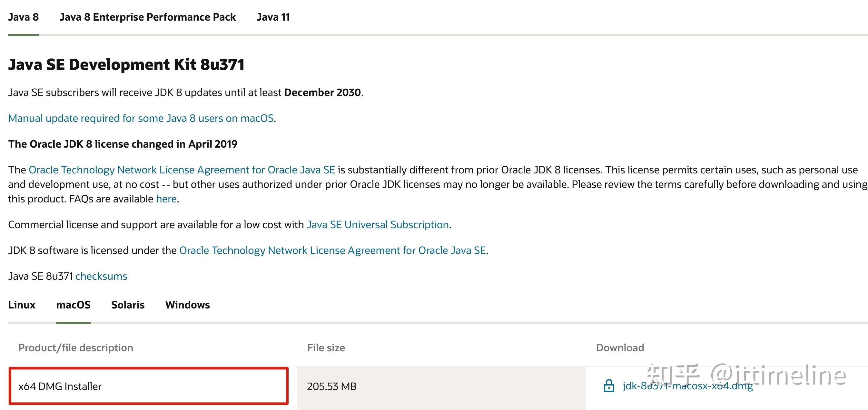Click the FAQs 'here' link

point(166,199)
